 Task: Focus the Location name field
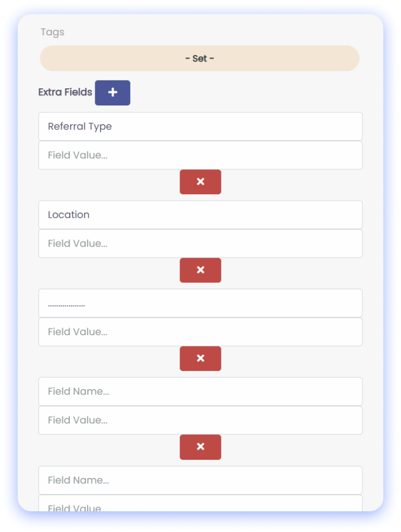(x=200, y=215)
